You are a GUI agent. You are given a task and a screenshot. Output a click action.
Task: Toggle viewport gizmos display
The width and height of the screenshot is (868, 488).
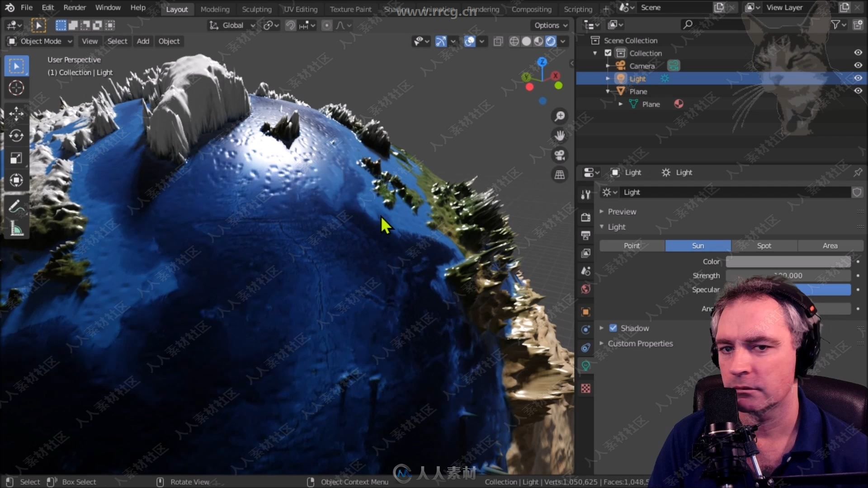click(x=441, y=42)
